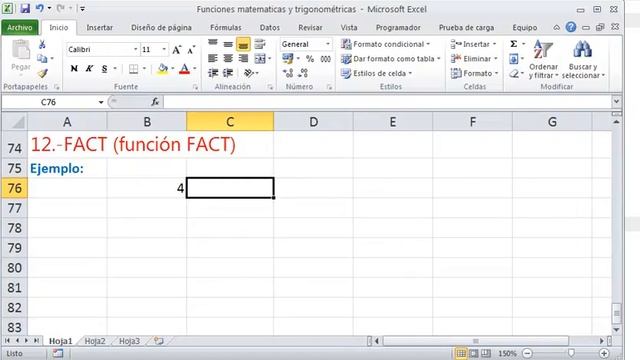Select the Format Painter brush icon
Image resolution: width=640 pixels, height=360 pixels.
(42, 73)
